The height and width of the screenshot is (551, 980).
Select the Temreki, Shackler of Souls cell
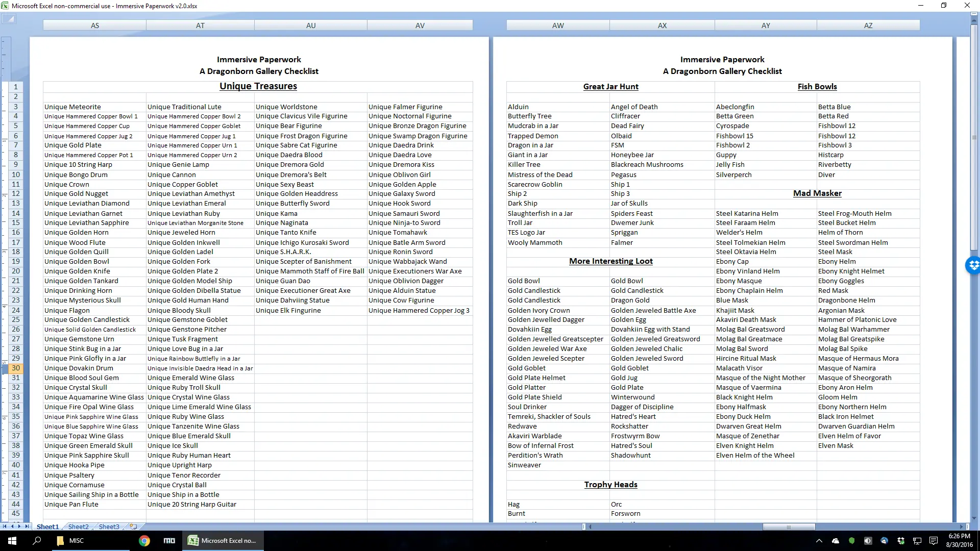(558, 416)
